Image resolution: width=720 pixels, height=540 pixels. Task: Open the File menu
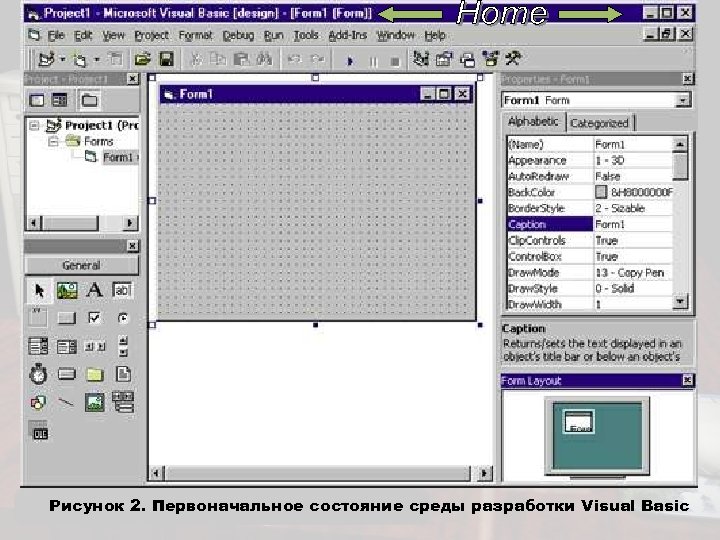56,35
